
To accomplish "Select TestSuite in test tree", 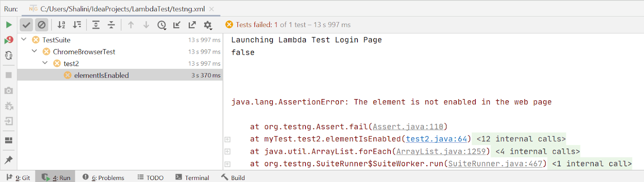I will pyautogui.click(x=56, y=40).
